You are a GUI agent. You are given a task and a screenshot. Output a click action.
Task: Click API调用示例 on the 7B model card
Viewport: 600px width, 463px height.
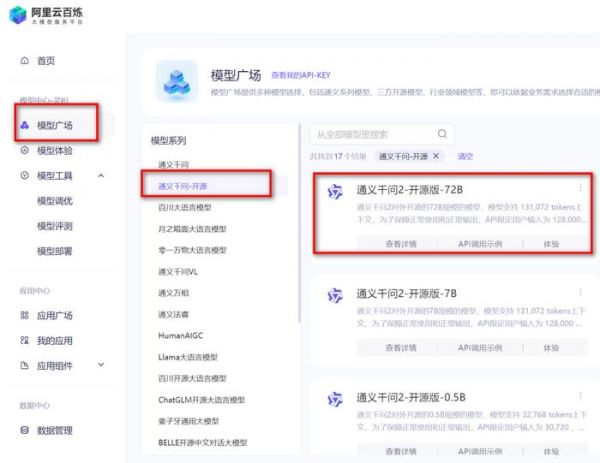[480, 347]
